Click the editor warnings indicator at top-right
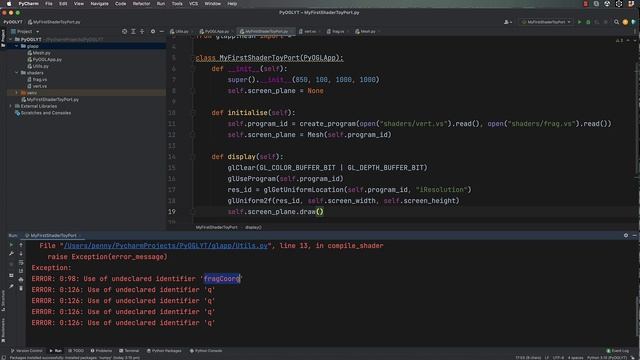Image resolution: width=640 pixels, height=360 pixels. 620,40
